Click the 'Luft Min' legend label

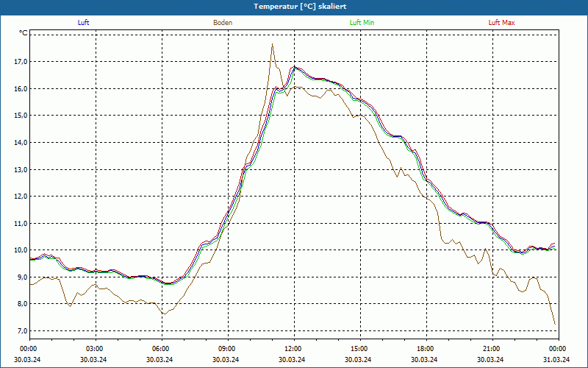click(362, 23)
